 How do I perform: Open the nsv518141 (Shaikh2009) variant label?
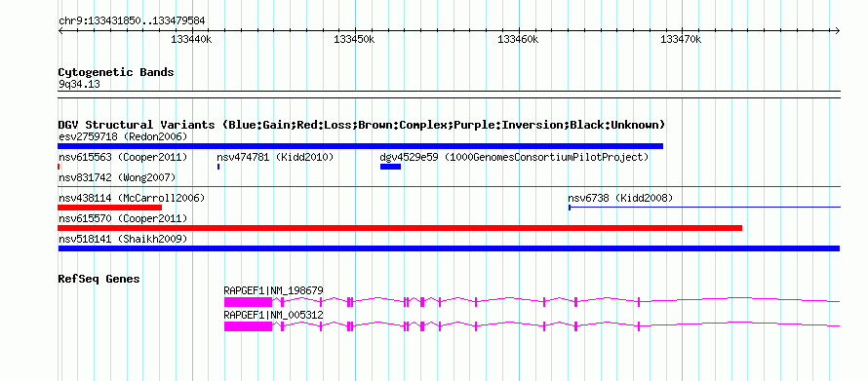click(123, 239)
